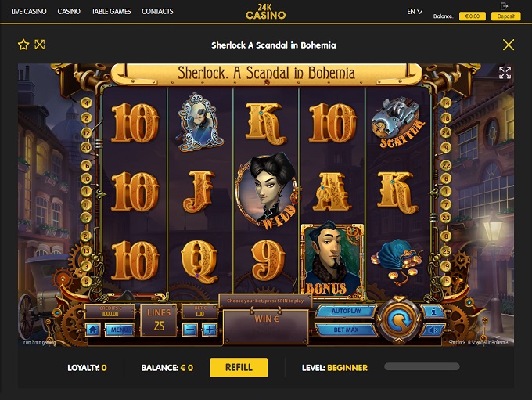Screen dimensions: 532x400
Task: Click the level progress bar
Action: 422,366
